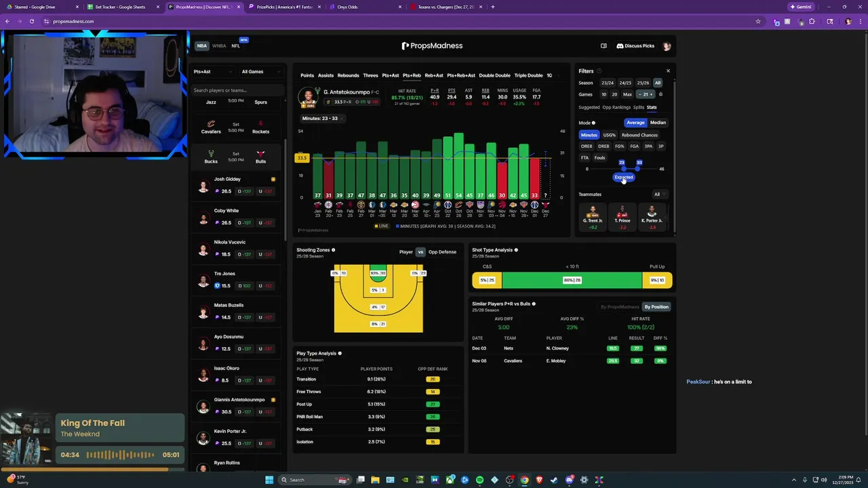Open the user profile avatar
Screen dimensions: 868x488
pyautogui.click(x=667, y=46)
